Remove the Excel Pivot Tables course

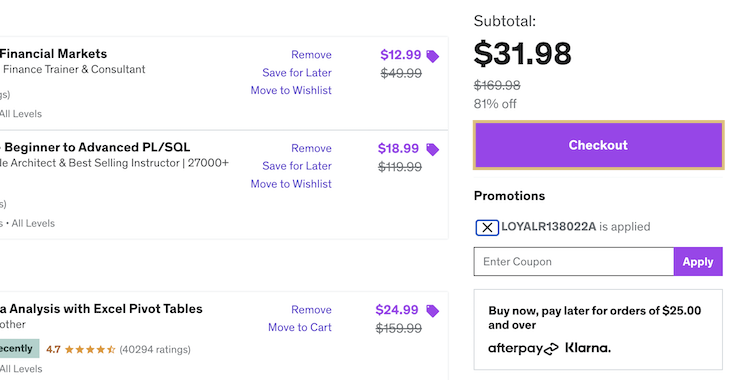coord(311,310)
